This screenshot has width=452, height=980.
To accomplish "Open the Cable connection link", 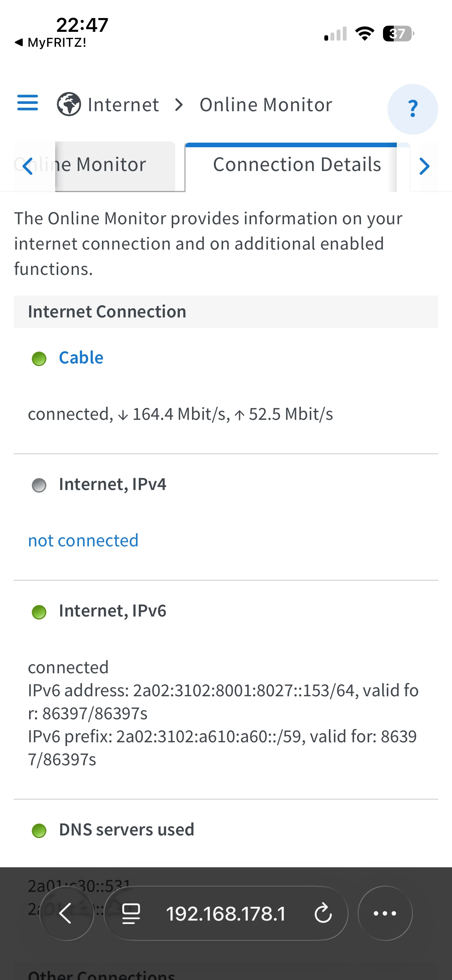I will click(81, 358).
